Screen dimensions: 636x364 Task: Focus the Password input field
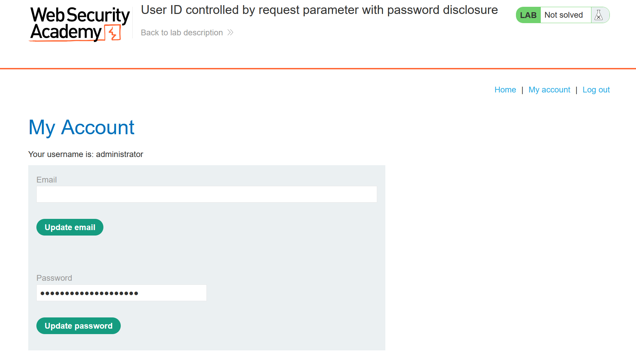(121, 293)
